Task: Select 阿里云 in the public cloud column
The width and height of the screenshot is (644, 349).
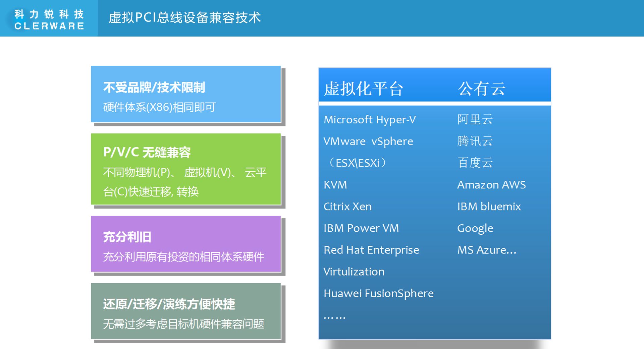Action: [x=475, y=120]
